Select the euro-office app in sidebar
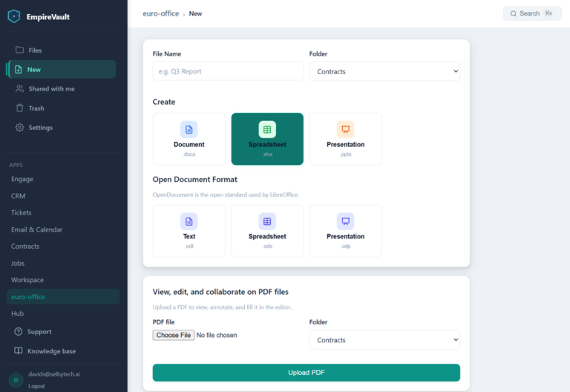570x392 pixels. click(x=63, y=297)
